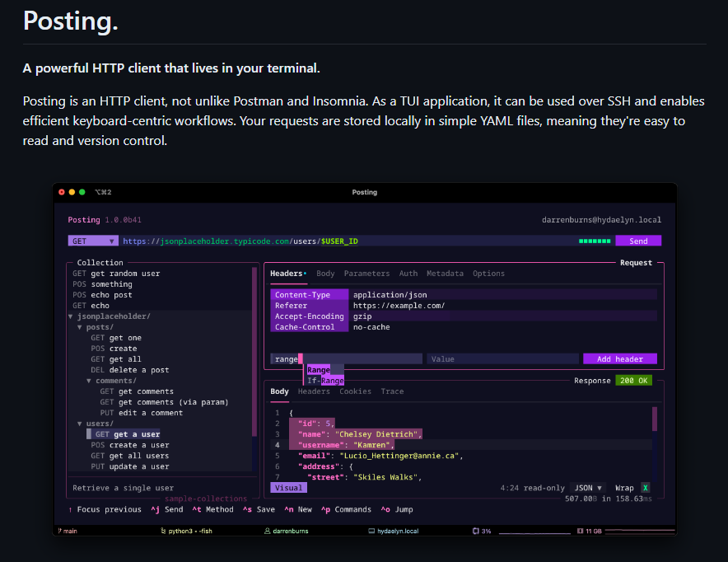Click the python3 process icon in status bar

(x=163, y=531)
